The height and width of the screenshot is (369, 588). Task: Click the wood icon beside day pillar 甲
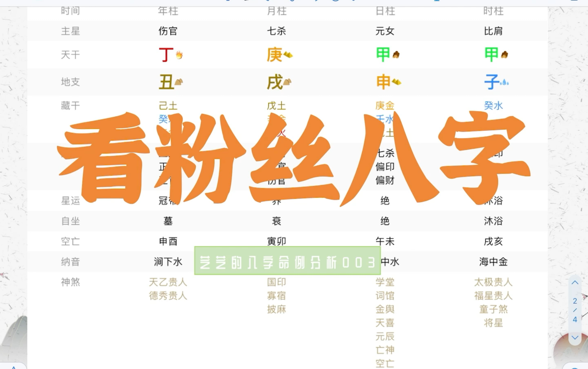pyautogui.click(x=396, y=55)
